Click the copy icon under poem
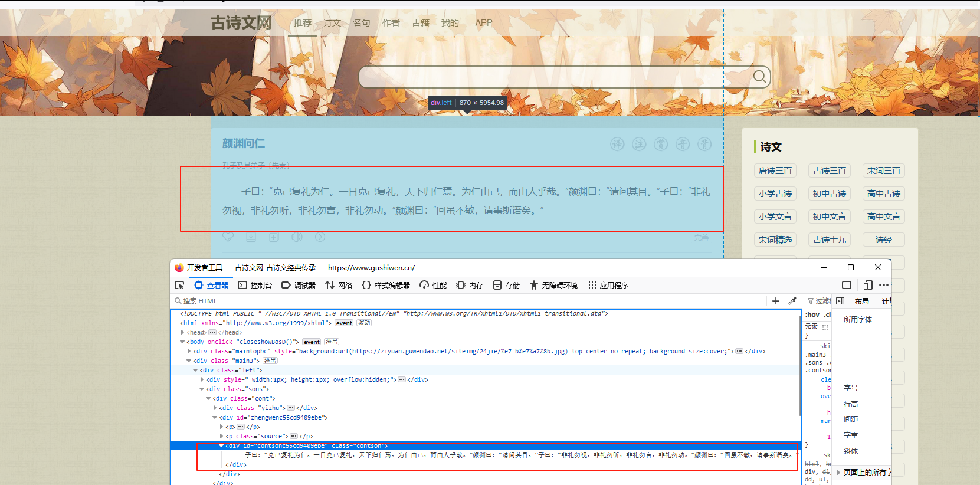980x485 pixels. (274, 237)
